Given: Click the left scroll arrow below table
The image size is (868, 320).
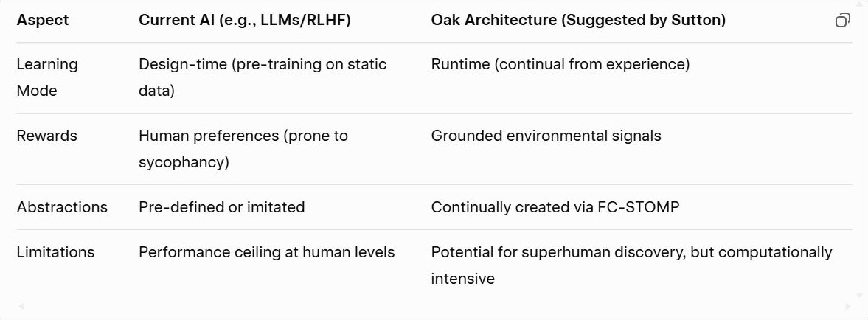Looking at the screenshot, I should 21,306.
